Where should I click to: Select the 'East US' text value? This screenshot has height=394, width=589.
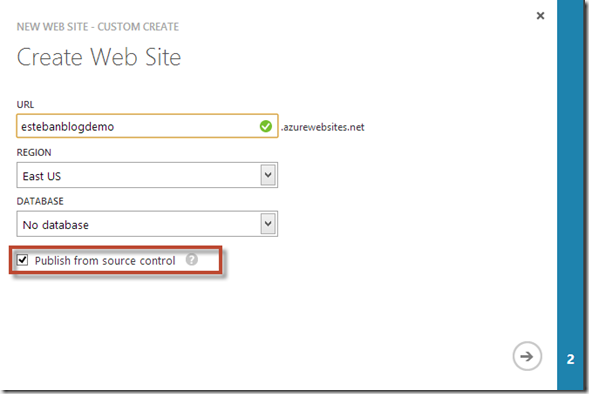tap(42, 176)
